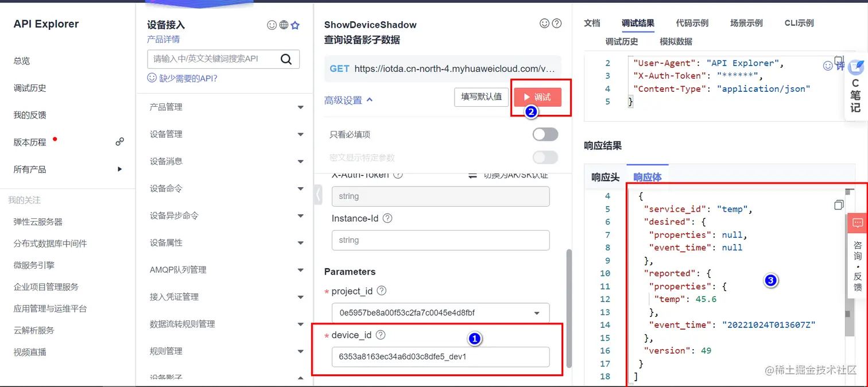Screen dimensions: 868x387
Task: Open the 产品详情 link
Action: point(164,40)
